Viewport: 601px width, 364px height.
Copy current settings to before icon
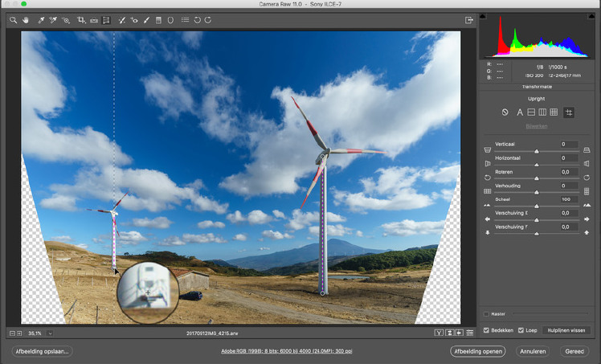[x=459, y=333]
